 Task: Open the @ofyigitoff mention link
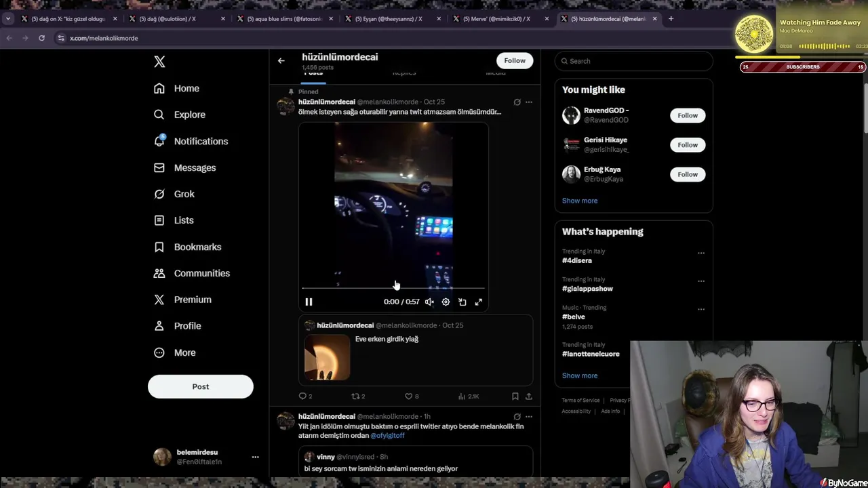click(x=387, y=435)
